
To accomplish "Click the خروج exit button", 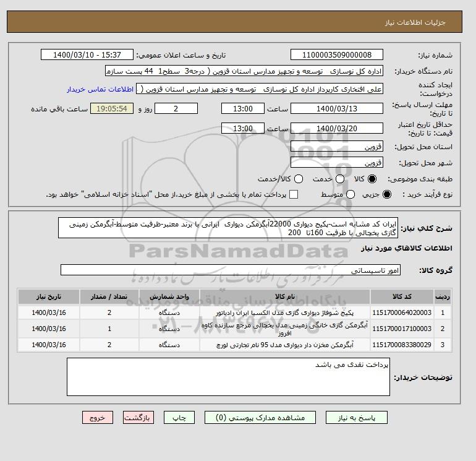I will (x=98, y=418).
